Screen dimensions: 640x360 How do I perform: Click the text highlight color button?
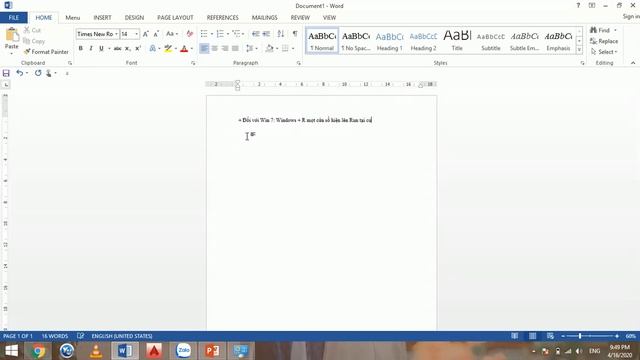tap(167, 49)
